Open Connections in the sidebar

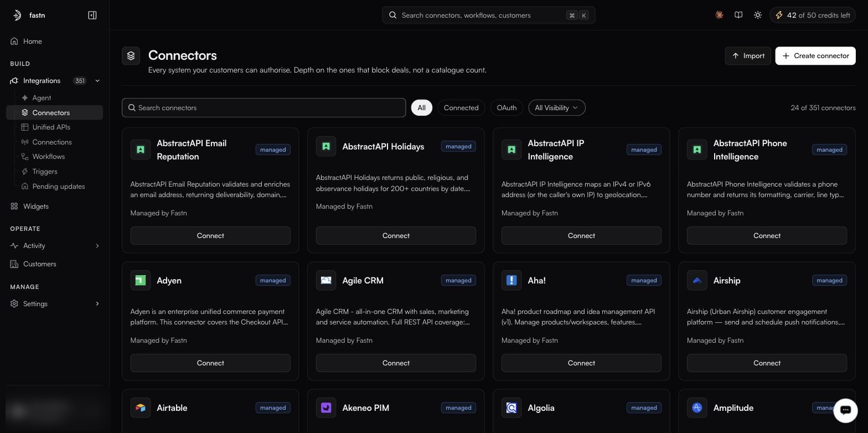(x=54, y=142)
